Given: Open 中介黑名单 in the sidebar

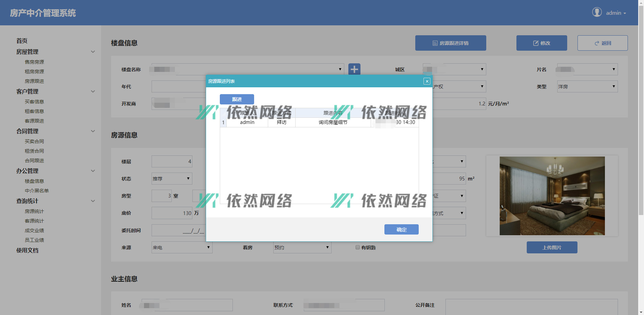Looking at the screenshot, I should pos(37,191).
